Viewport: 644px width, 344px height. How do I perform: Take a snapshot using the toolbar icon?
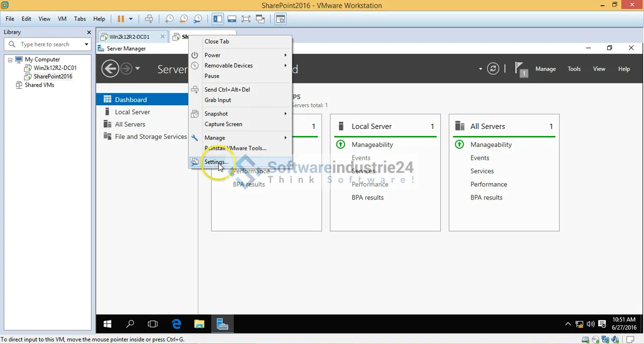[170, 19]
